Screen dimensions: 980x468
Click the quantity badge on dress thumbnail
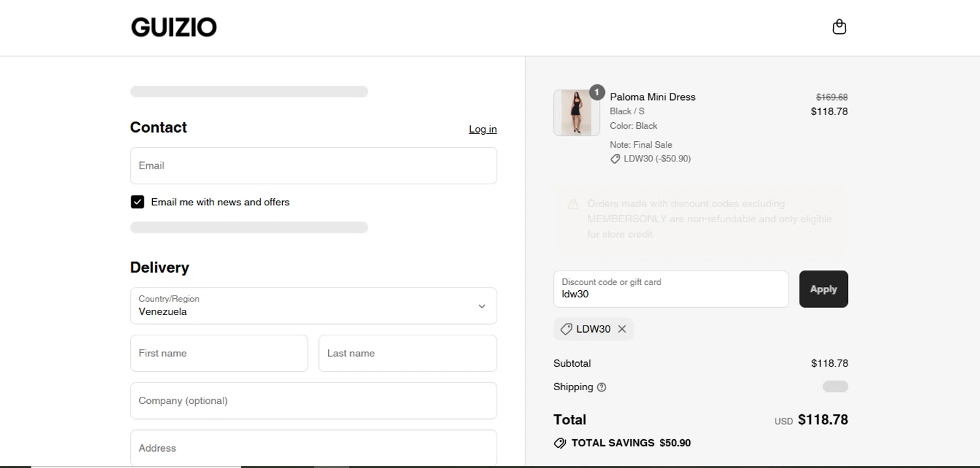click(596, 92)
